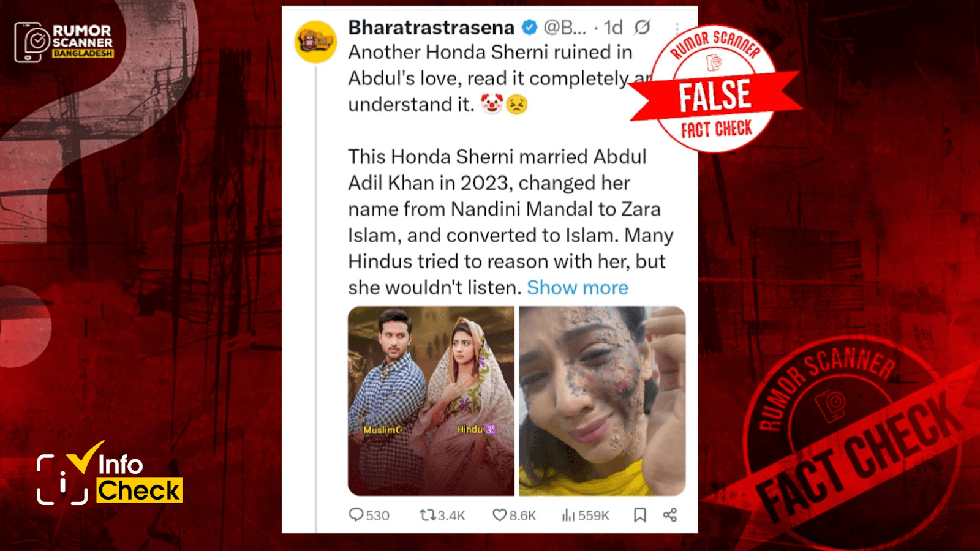Click the 1d timestamp
980x551 pixels.
tap(613, 28)
